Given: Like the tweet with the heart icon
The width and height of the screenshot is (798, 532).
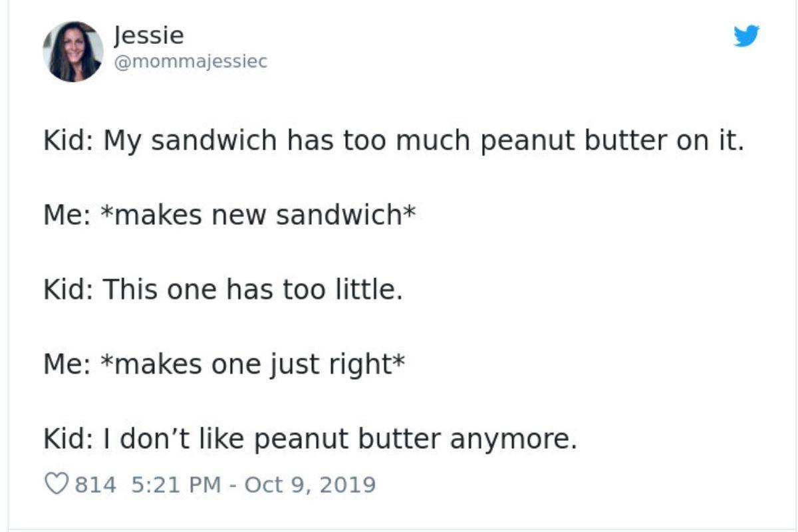Looking at the screenshot, I should [56, 483].
